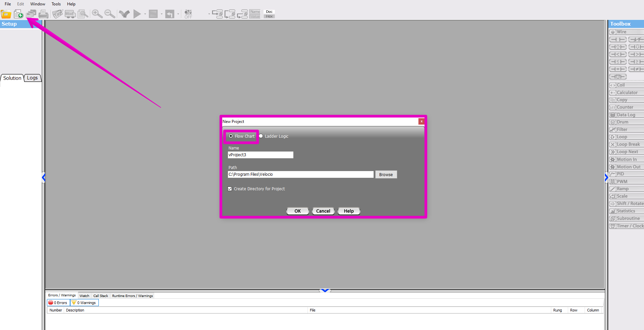Open the Tools menu
Viewport: 644px width, 330px height.
point(56,4)
